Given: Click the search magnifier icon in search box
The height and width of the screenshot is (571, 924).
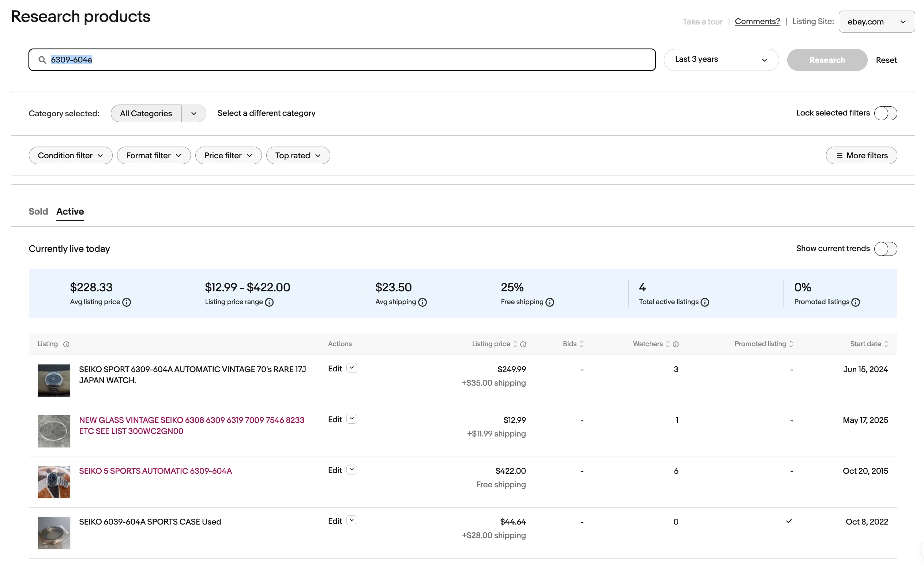Looking at the screenshot, I should coord(42,60).
